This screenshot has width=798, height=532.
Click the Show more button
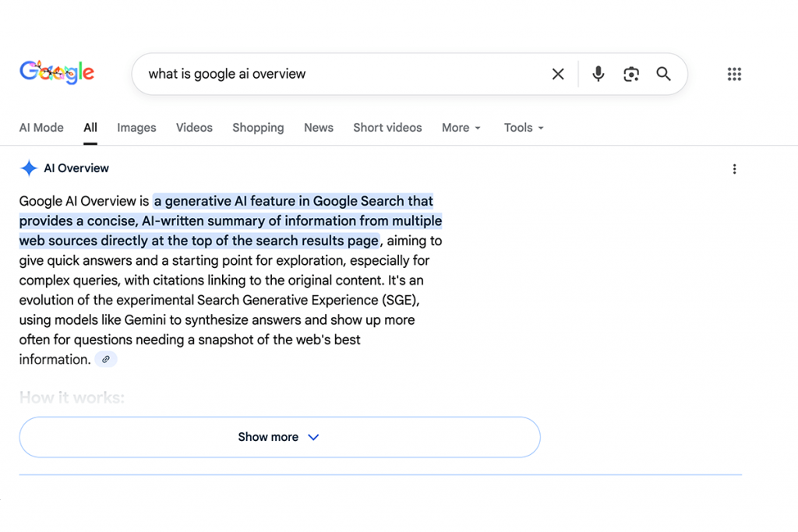[x=269, y=437]
